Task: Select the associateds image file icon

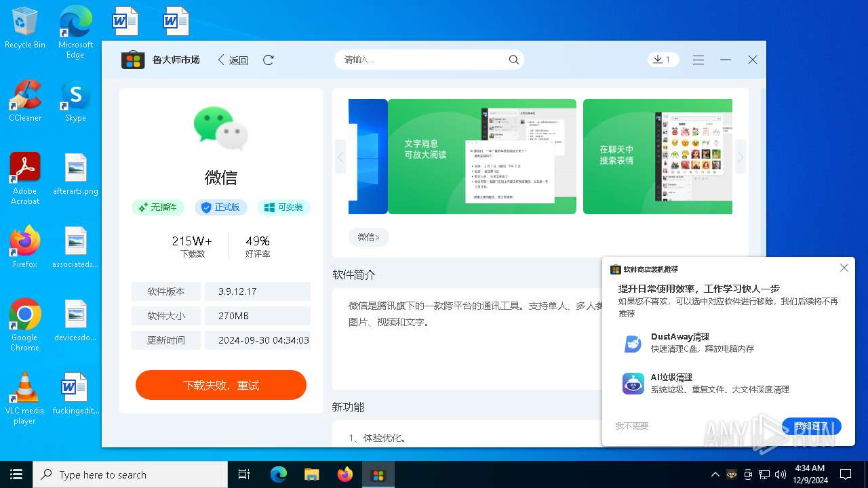Action: click(75, 241)
